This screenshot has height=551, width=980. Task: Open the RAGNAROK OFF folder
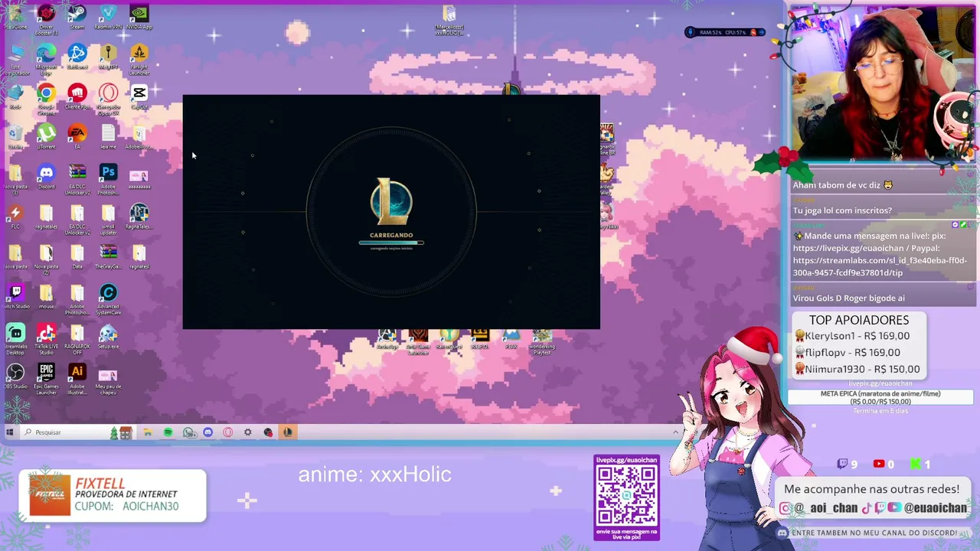77,338
